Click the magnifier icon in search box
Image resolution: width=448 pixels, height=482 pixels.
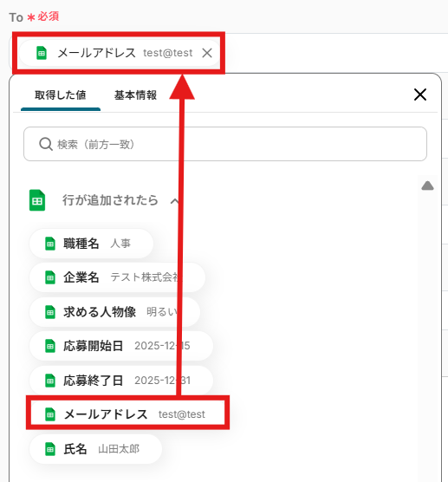pos(46,144)
